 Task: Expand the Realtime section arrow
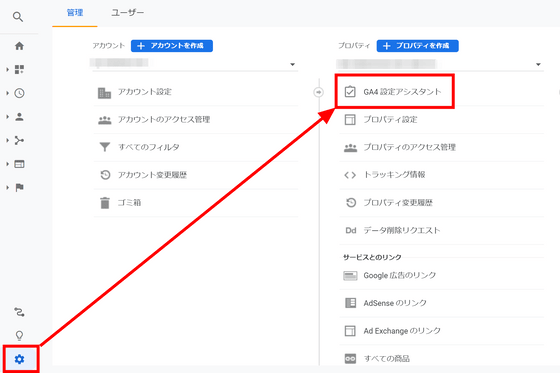tap(8, 93)
